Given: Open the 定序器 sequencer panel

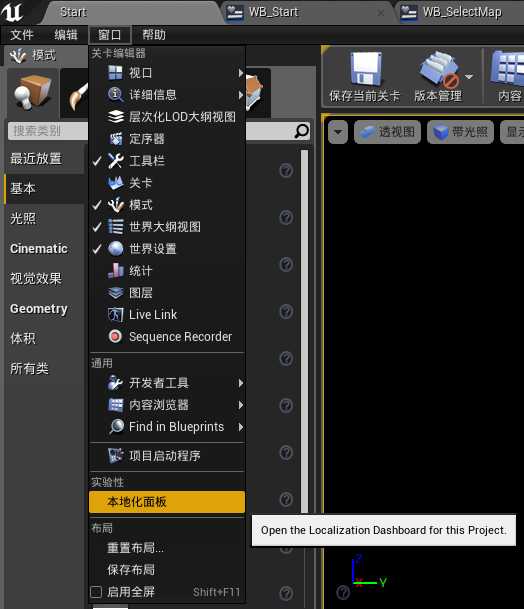Looking at the screenshot, I should coord(167,139).
